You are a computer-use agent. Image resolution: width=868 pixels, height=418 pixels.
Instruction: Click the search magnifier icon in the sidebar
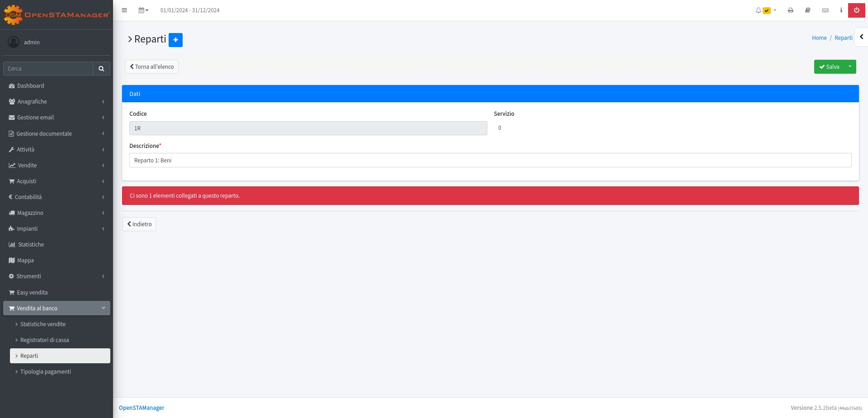pos(101,69)
